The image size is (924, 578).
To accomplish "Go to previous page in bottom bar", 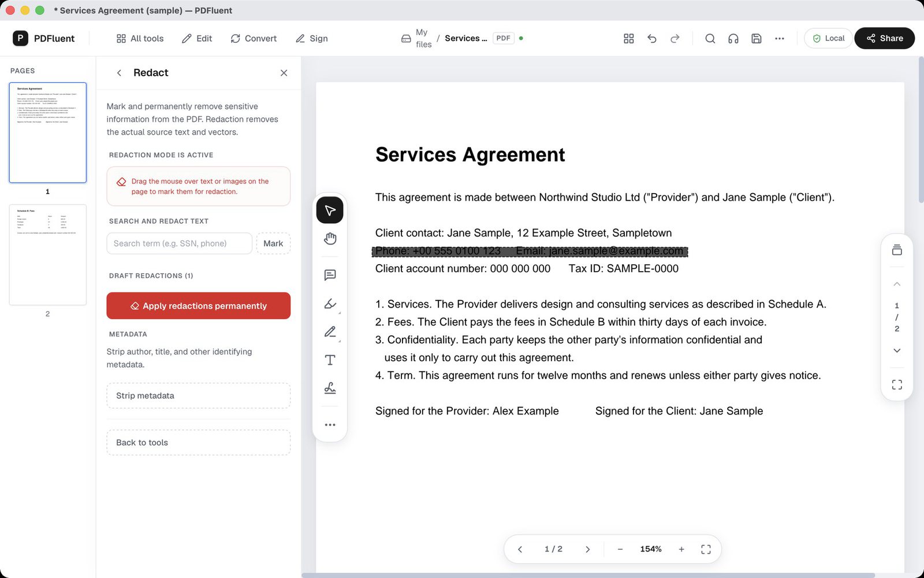I will pos(520,549).
